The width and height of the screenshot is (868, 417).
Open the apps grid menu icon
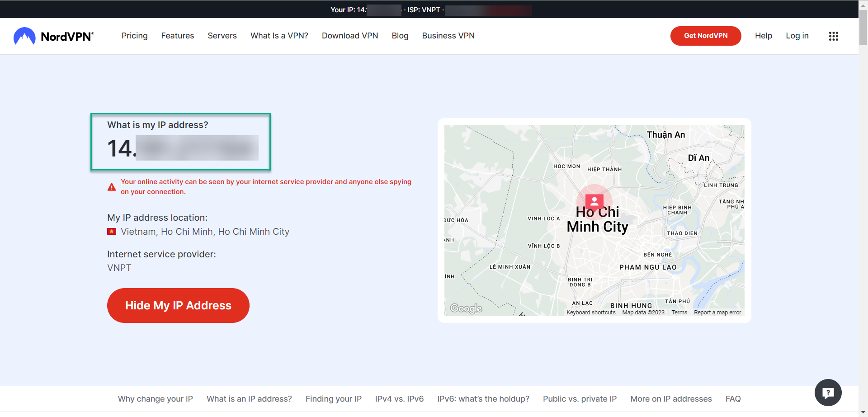coord(834,36)
